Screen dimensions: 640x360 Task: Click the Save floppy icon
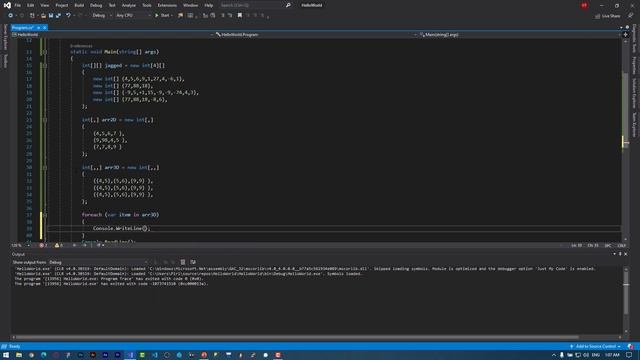[51, 16]
